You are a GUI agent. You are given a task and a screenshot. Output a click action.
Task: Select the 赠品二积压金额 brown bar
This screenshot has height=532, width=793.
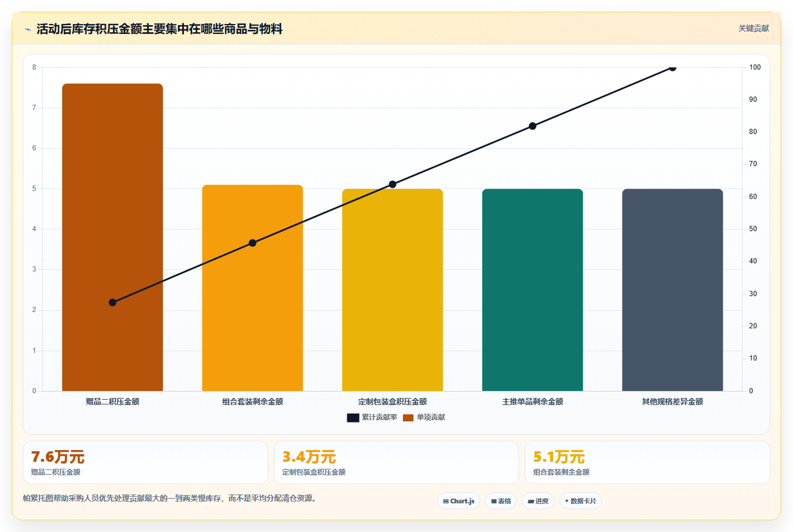click(112, 237)
